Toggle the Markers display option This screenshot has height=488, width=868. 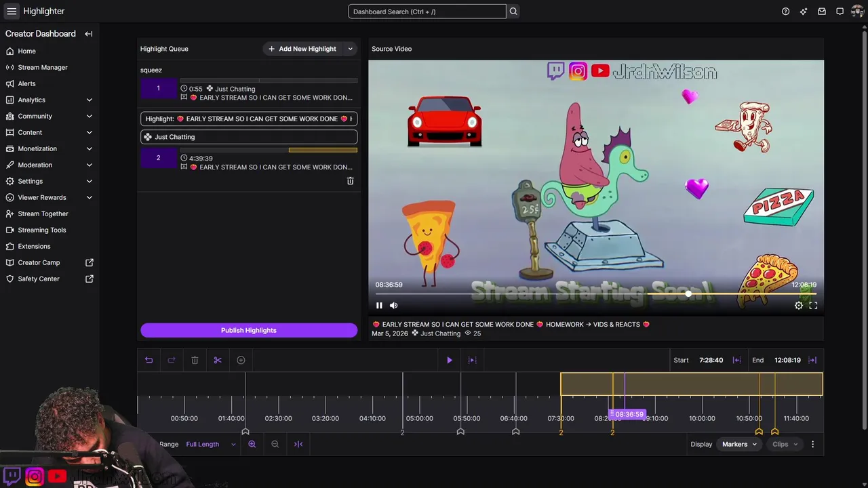click(739, 445)
